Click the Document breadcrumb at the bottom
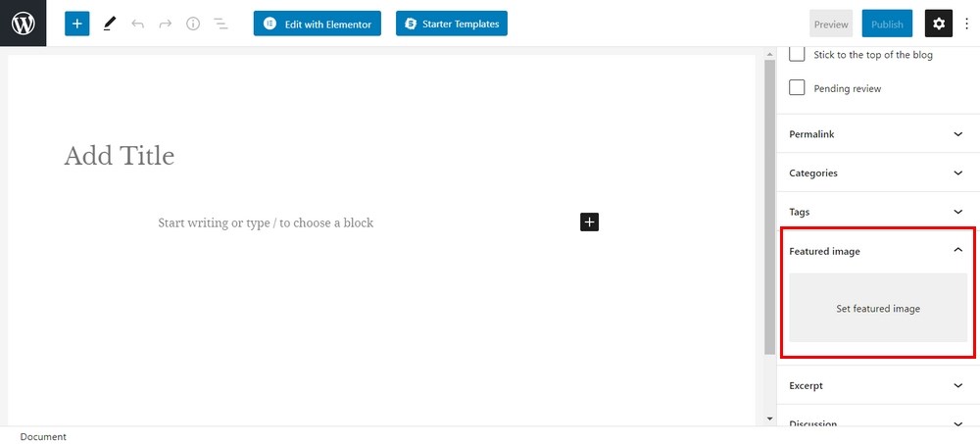The image size is (980, 444). click(x=43, y=436)
